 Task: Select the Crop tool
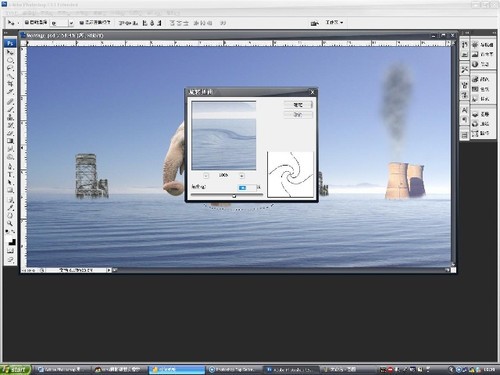(x=10, y=84)
